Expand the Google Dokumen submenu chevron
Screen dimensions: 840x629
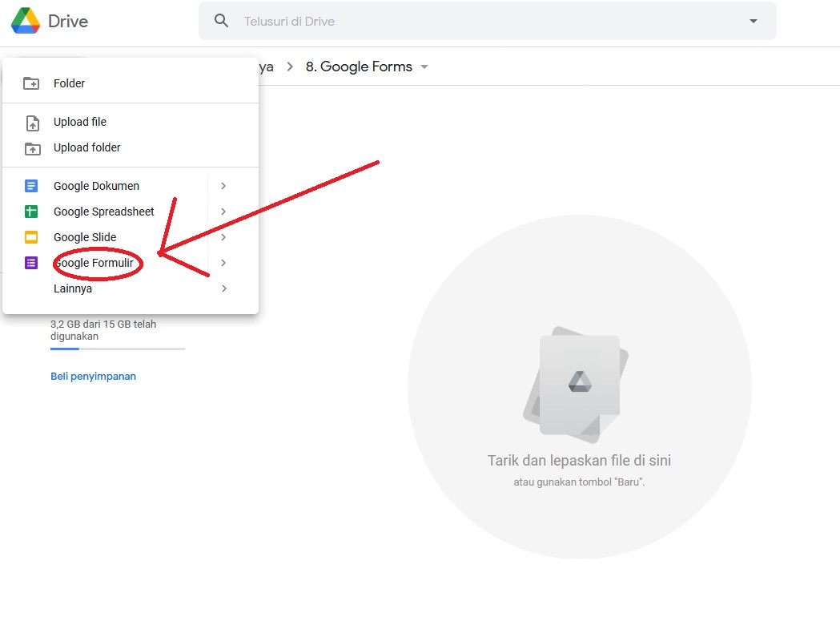point(223,185)
